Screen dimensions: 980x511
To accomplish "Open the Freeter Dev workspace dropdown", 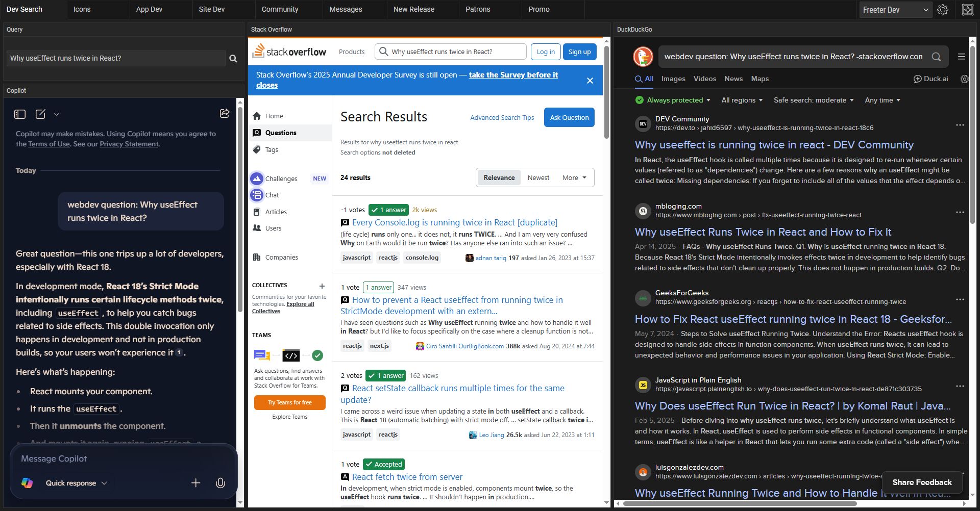I will pyautogui.click(x=895, y=10).
